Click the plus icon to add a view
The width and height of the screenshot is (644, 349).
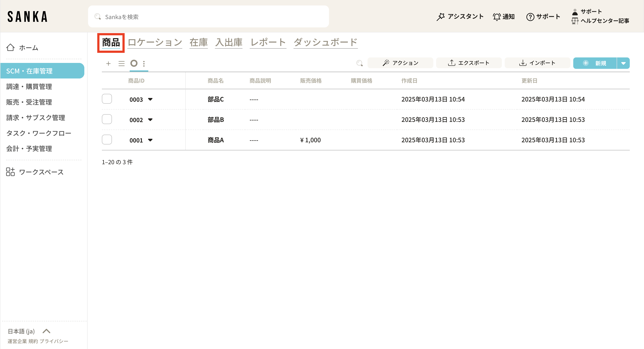108,64
